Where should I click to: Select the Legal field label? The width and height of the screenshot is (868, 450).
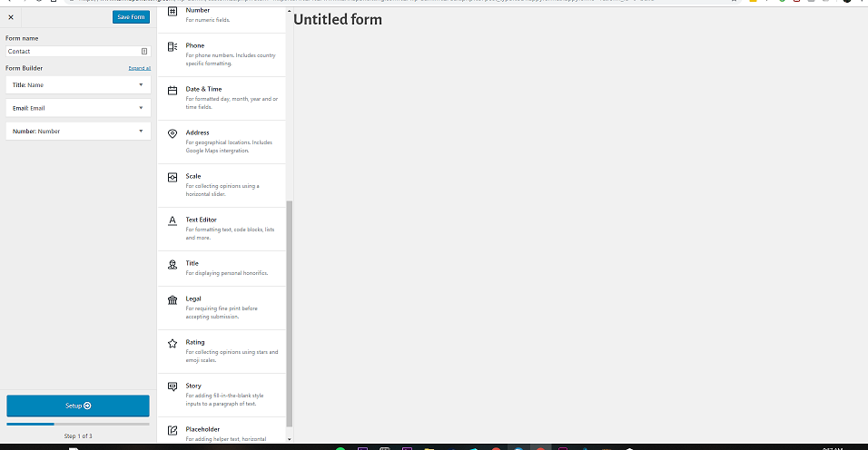(x=193, y=298)
